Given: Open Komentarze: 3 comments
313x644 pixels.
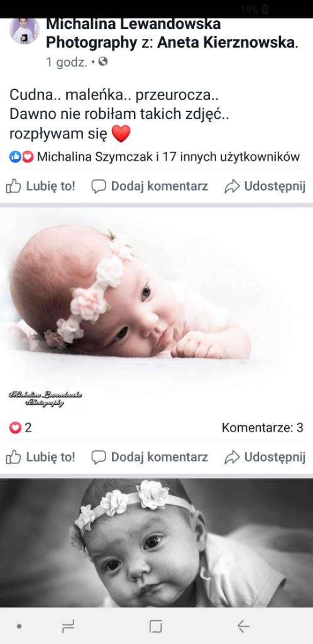Looking at the screenshot, I should point(263,428).
